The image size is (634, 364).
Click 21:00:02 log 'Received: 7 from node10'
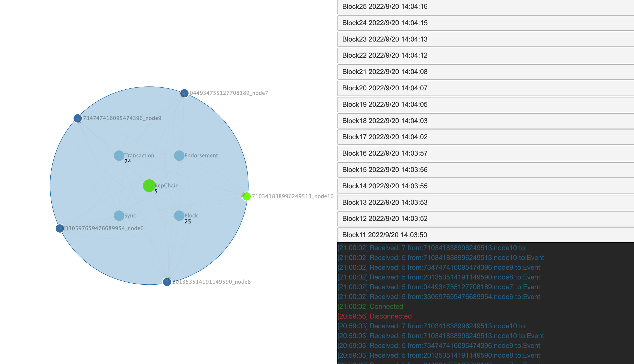pos(432,248)
